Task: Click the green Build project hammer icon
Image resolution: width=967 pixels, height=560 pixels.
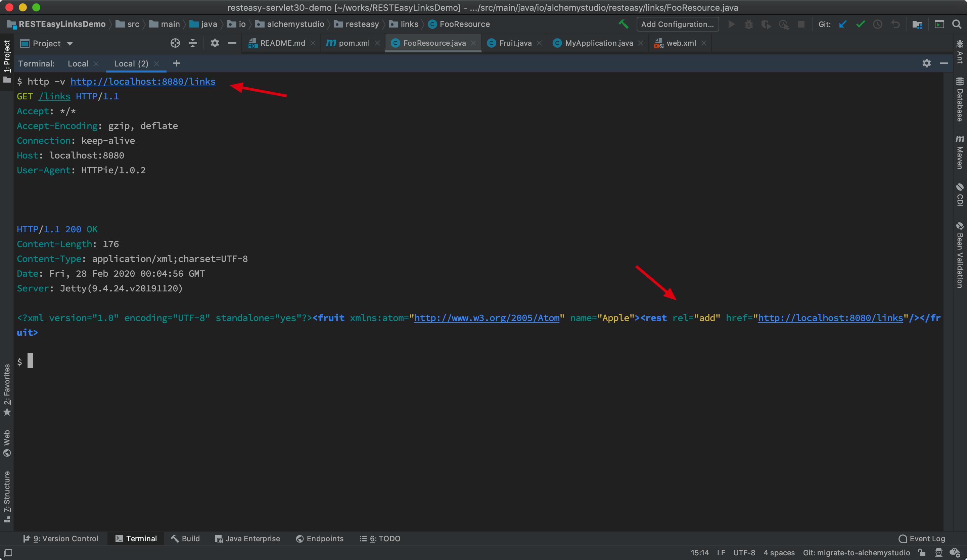Action: coord(623,24)
